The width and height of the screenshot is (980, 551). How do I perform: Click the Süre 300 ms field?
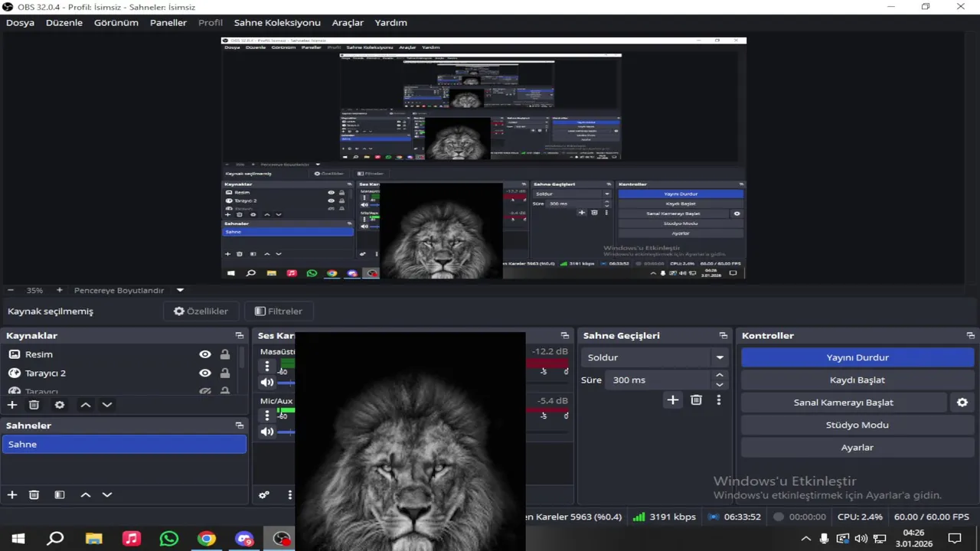(658, 380)
